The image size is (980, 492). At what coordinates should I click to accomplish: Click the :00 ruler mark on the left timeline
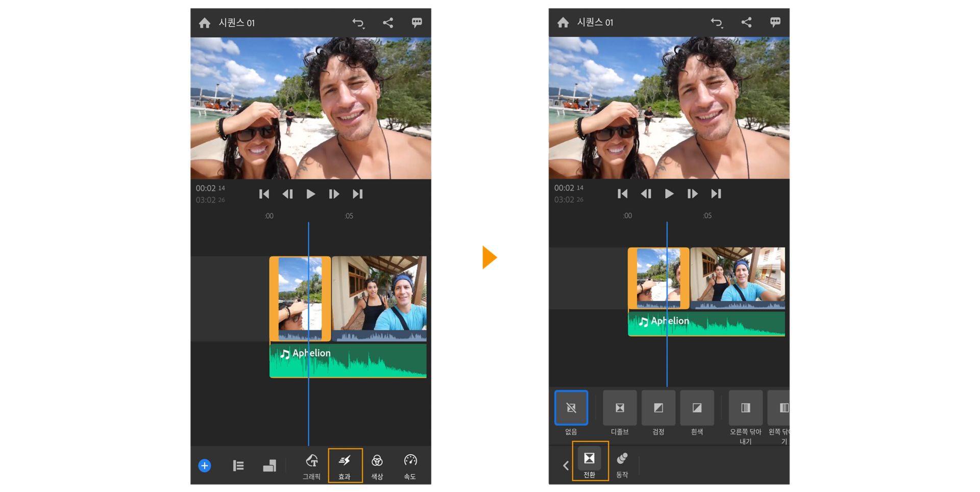[269, 216]
